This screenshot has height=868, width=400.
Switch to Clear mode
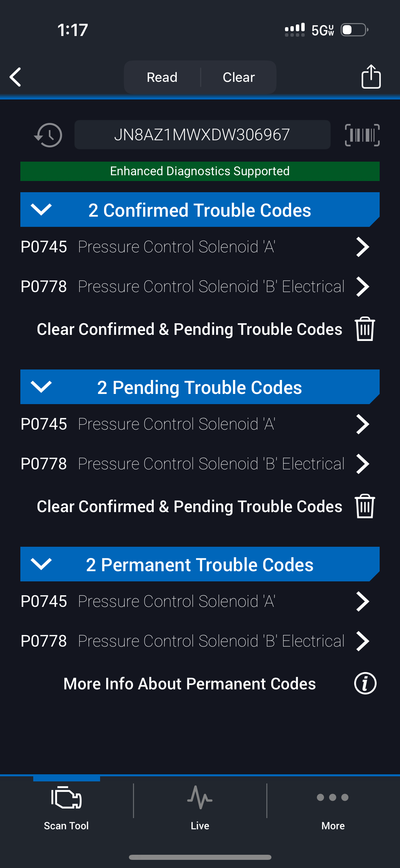pyautogui.click(x=239, y=77)
